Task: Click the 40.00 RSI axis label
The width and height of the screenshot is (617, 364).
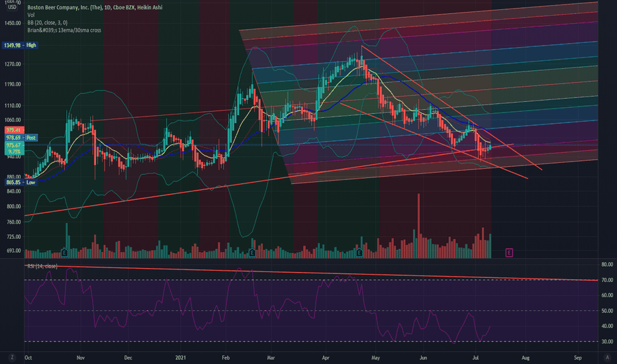Action: coord(607,326)
